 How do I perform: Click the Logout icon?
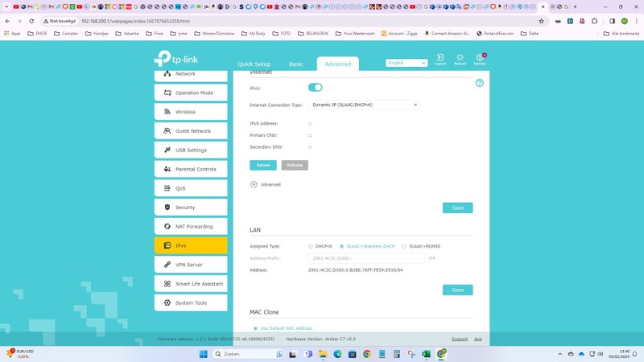coord(440,60)
